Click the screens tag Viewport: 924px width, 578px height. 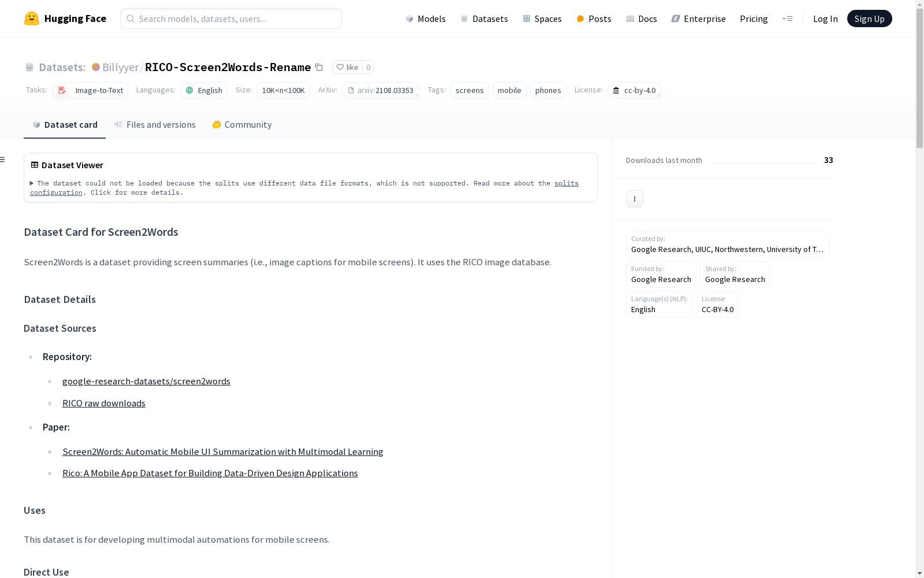(470, 90)
